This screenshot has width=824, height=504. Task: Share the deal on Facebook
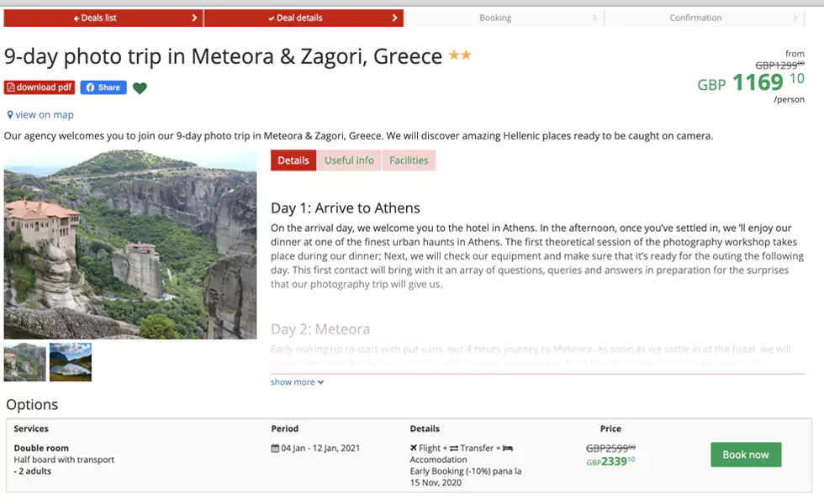click(x=103, y=87)
